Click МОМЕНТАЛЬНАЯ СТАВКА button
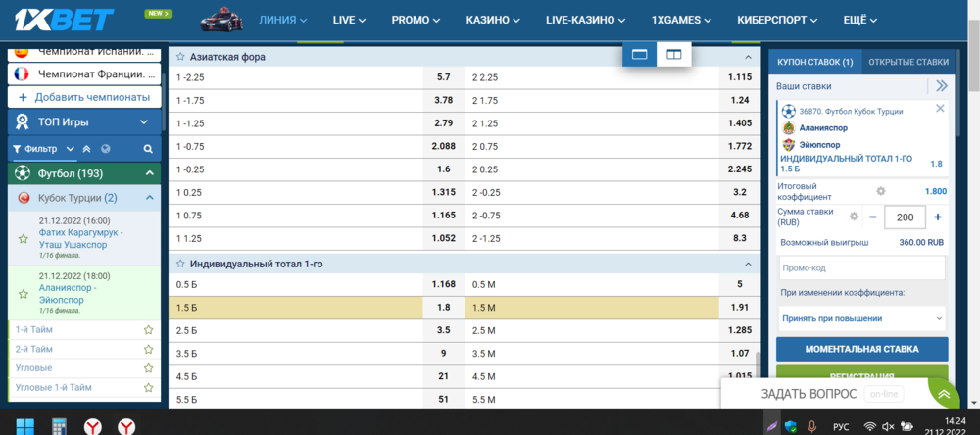980x435 pixels. click(861, 349)
